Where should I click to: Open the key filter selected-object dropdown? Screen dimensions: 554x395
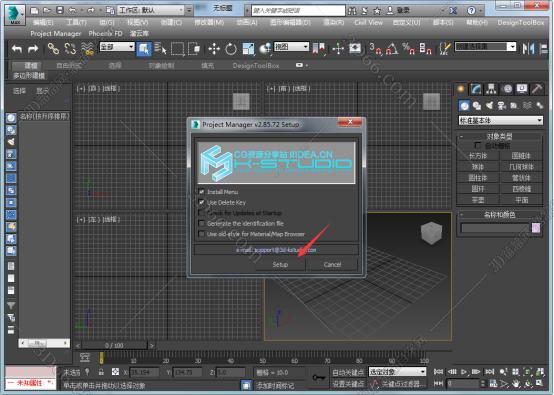click(x=397, y=372)
